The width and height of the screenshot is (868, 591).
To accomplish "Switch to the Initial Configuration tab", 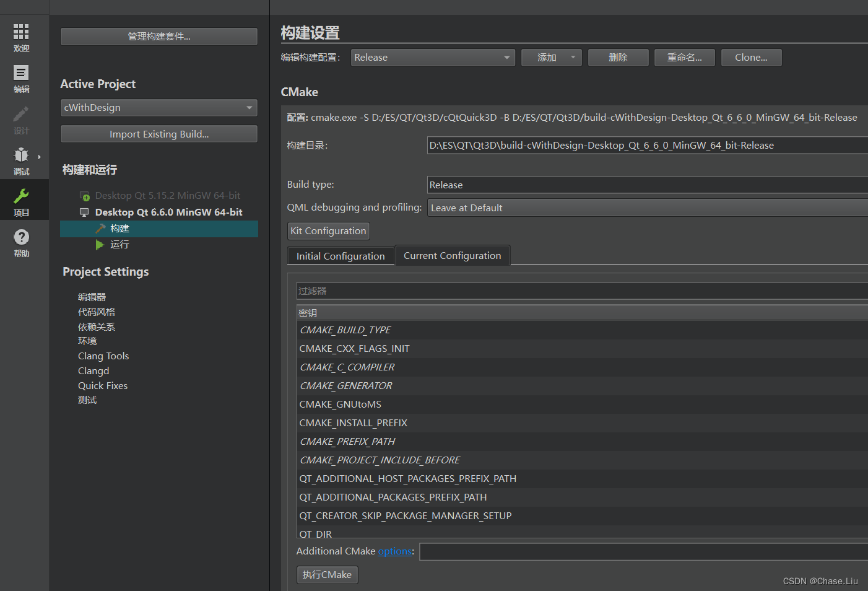I will [340, 255].
